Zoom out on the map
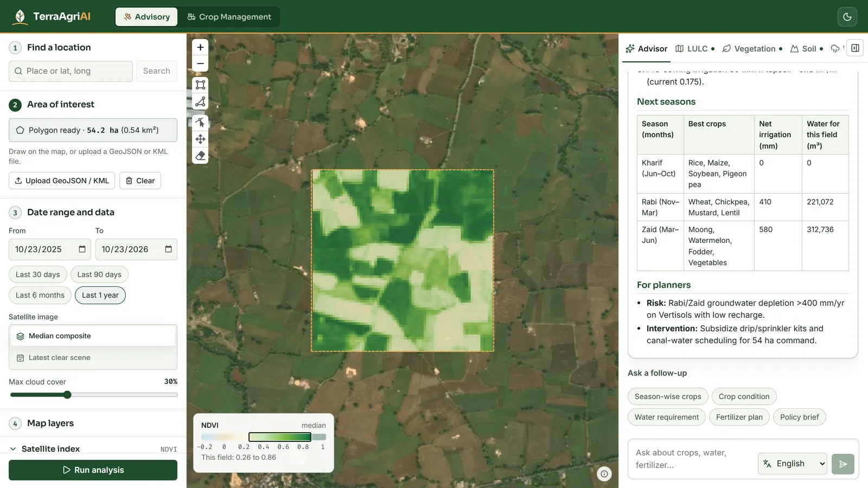The image size is (868, 488). tap(200, 63)
